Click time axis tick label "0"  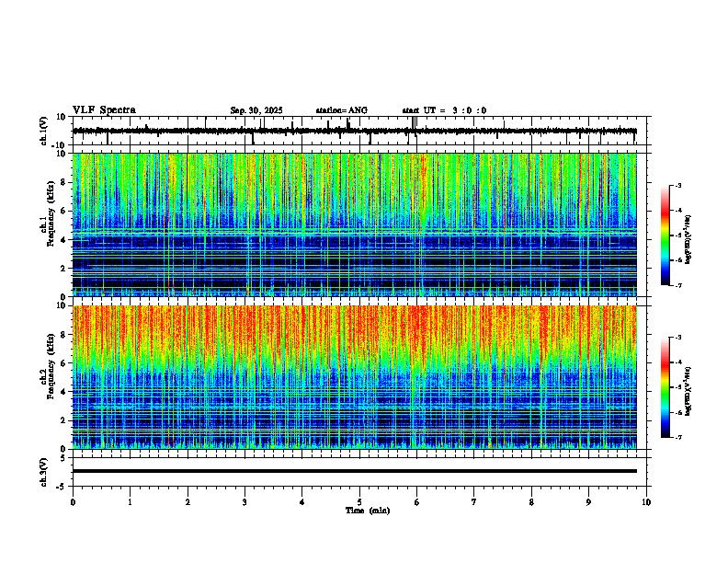(x=73, y=502)
